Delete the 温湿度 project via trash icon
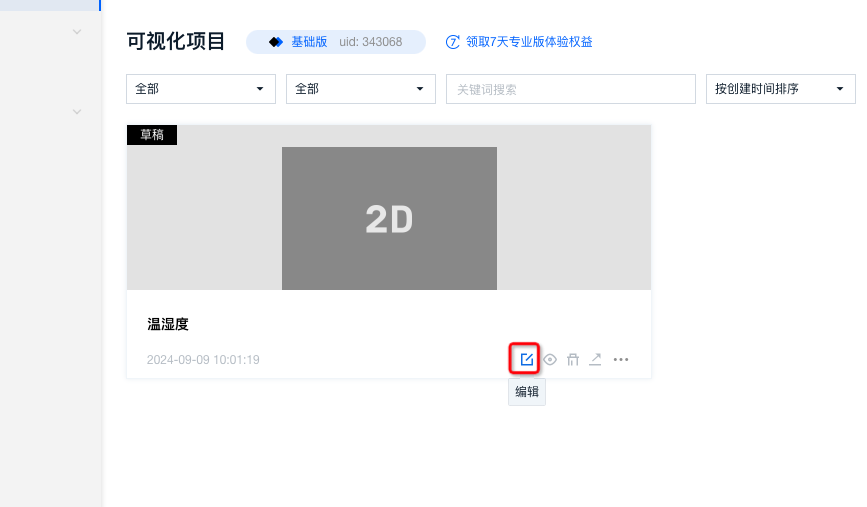Image resolution: width=867 pixels, height=507 pixels. (573, 359)
